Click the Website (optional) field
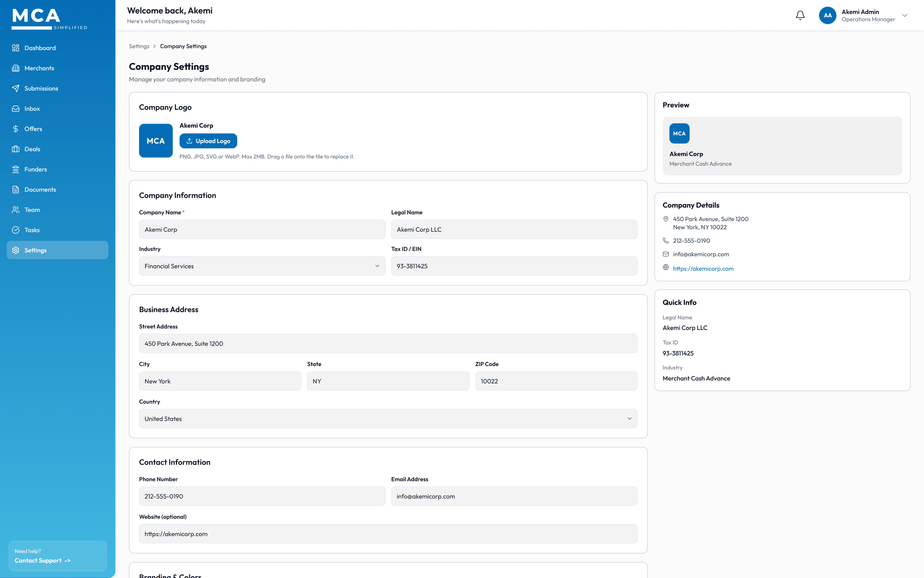 tap(388, 534)
